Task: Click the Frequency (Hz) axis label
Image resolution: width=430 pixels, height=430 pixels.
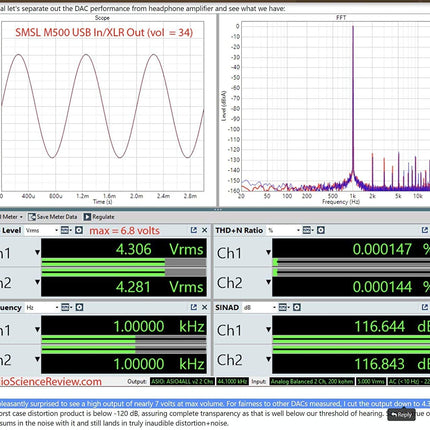Action: coord(341,202)
